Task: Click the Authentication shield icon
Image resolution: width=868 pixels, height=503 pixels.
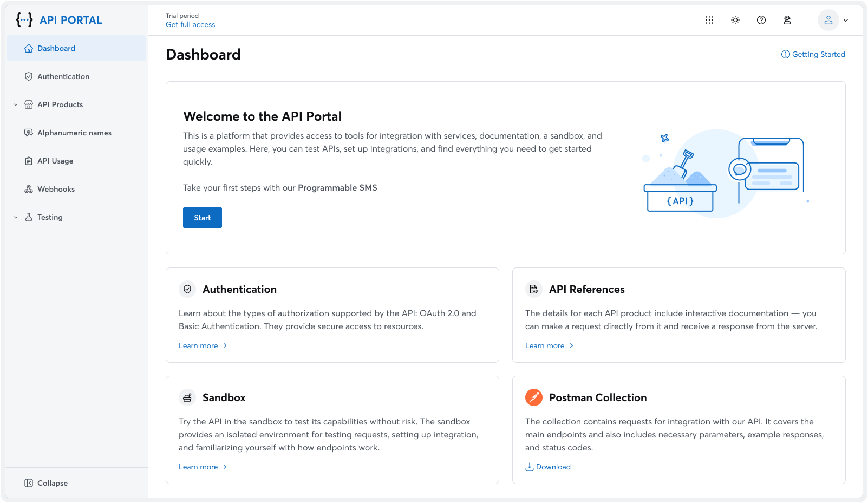Action: point(29,76)
